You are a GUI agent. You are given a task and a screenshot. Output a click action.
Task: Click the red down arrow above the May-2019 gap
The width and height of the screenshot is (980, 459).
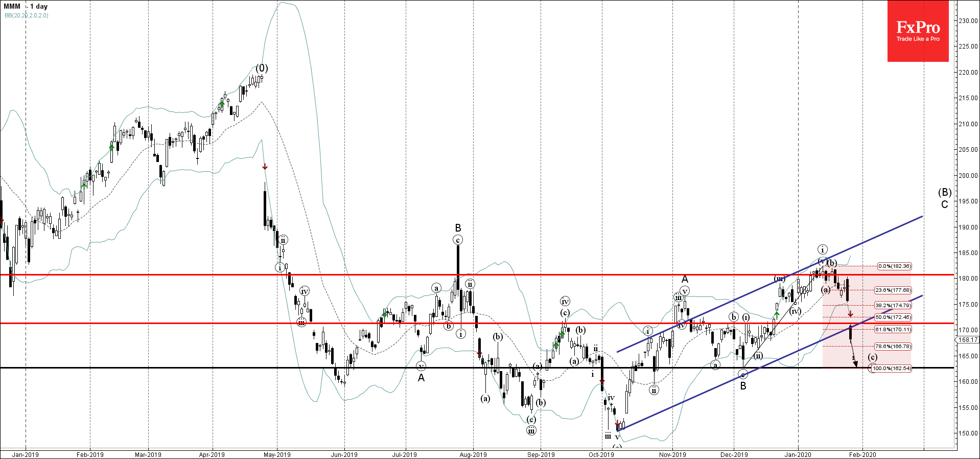tap(265, 167)
